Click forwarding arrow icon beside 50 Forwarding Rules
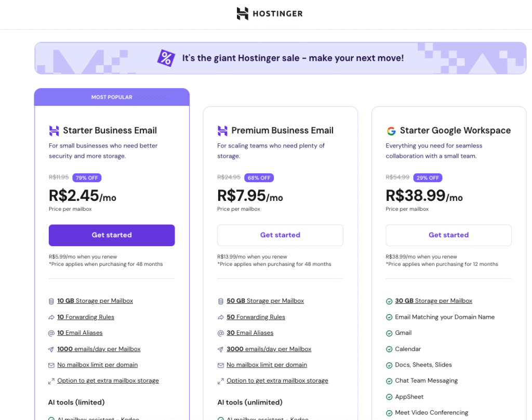 [x=221, y=317]
